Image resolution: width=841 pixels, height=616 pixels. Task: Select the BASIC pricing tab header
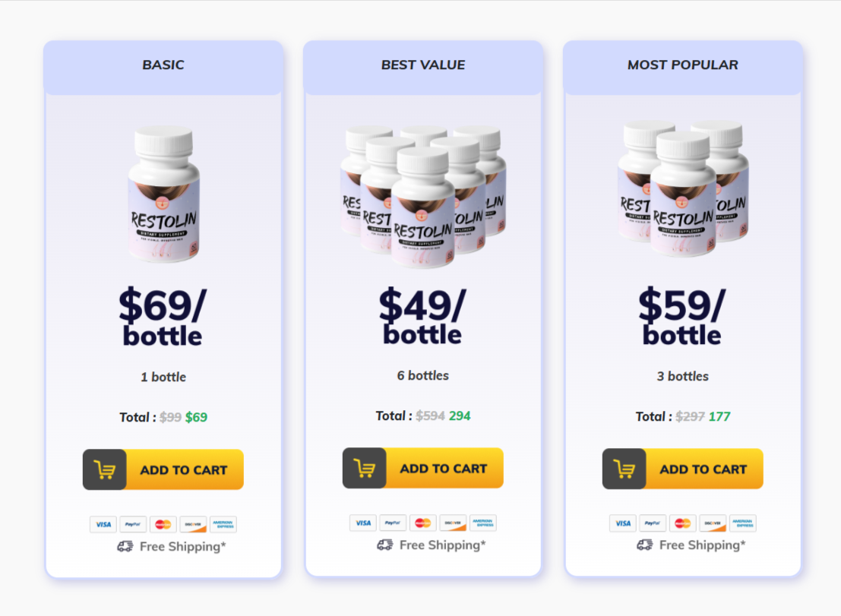click(163, 65)
